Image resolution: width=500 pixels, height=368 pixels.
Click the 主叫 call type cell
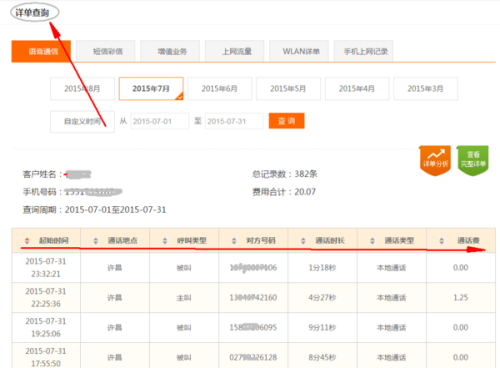coord(184,298)
